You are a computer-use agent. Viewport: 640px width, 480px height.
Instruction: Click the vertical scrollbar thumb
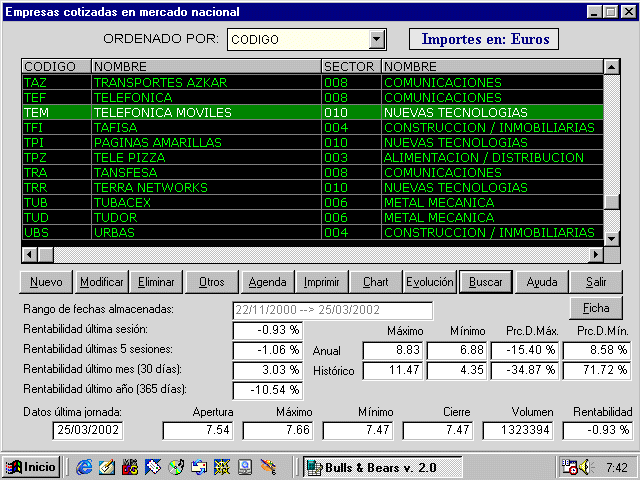pos(611,202)
